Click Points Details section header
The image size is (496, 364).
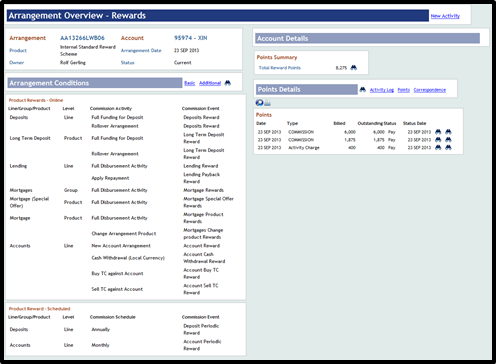click(x=307, y=89)
